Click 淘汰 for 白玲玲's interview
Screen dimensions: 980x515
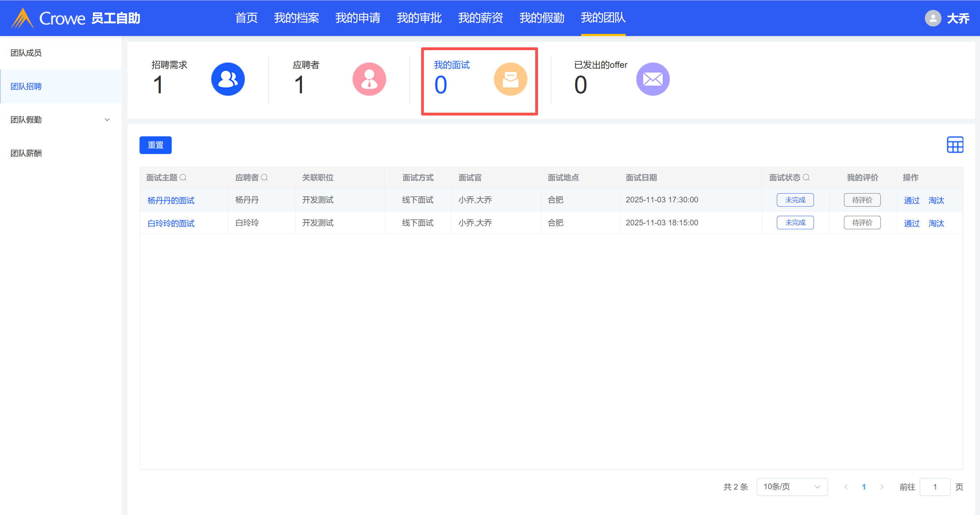tap(936, 223)
